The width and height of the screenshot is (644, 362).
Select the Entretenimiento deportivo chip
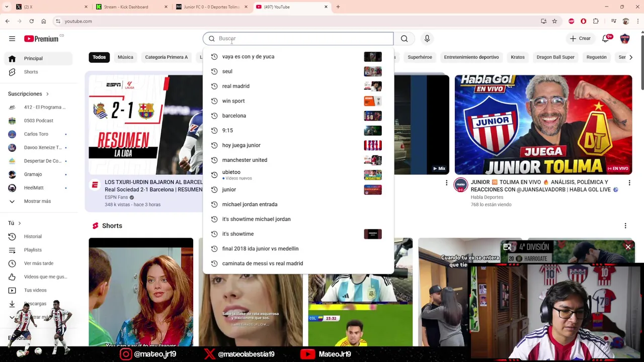471,57
